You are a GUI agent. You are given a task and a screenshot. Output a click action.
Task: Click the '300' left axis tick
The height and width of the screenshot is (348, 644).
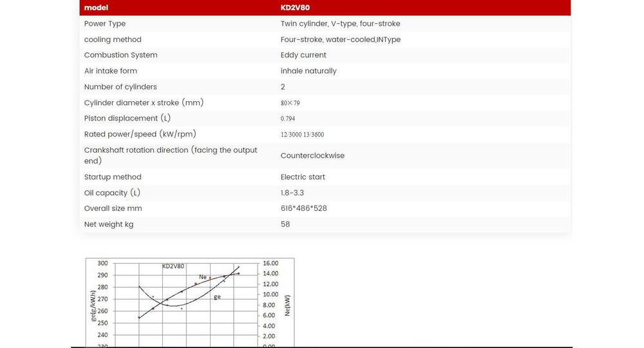tap(102, 264)
